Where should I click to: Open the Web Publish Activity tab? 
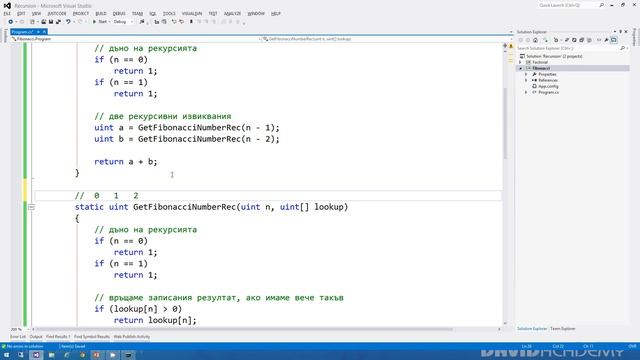point(131,337)
